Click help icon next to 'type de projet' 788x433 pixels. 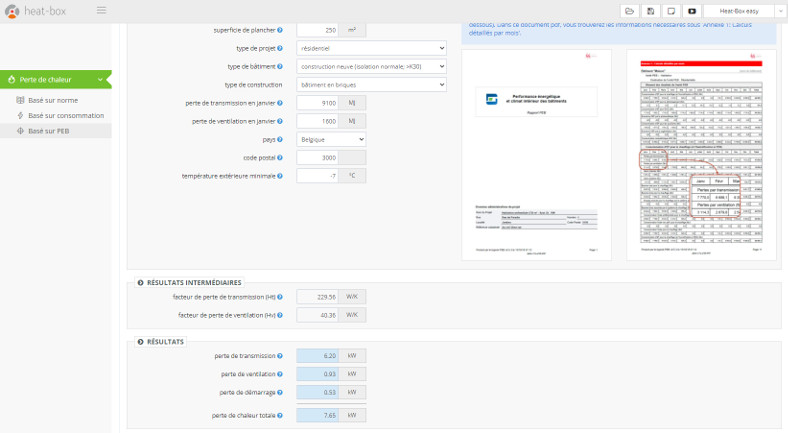click(x=279, y=48)
